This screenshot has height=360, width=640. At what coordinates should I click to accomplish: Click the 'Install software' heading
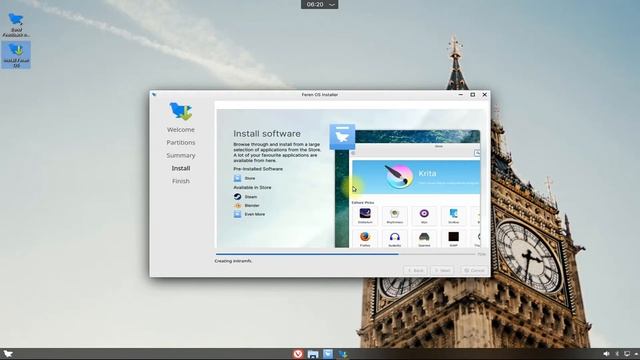[267, 133]
